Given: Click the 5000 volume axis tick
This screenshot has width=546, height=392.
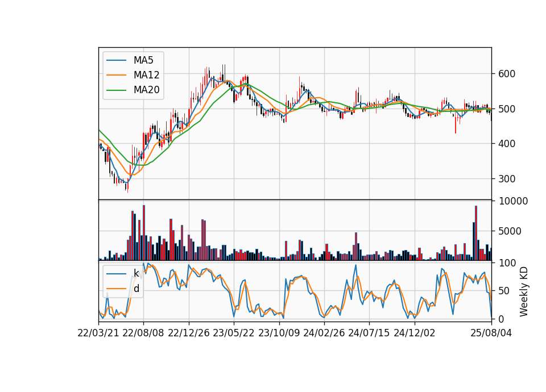Looking at the screenshot, I should 510,231.
